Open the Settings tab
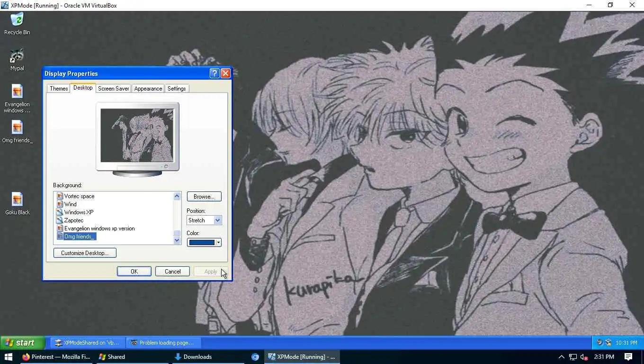The image size is (644, 364). tap(177, 89)
